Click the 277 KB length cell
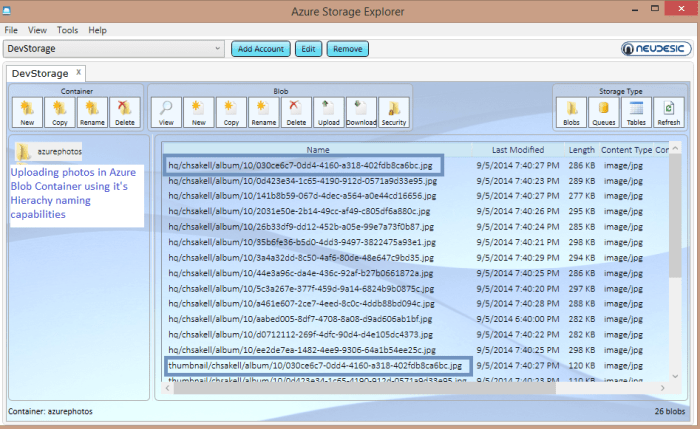Viewport: 700px width, 429px height. tap(582, 196)
